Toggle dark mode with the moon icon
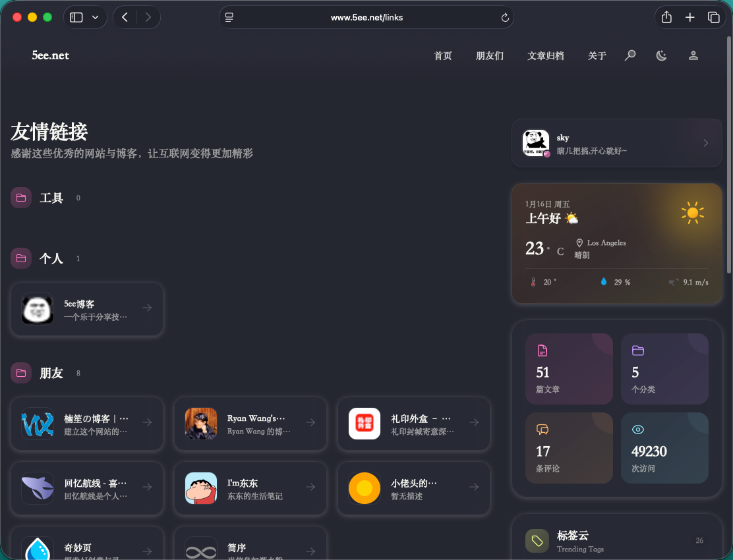733x560 pixels. click(x=661, y=55)
